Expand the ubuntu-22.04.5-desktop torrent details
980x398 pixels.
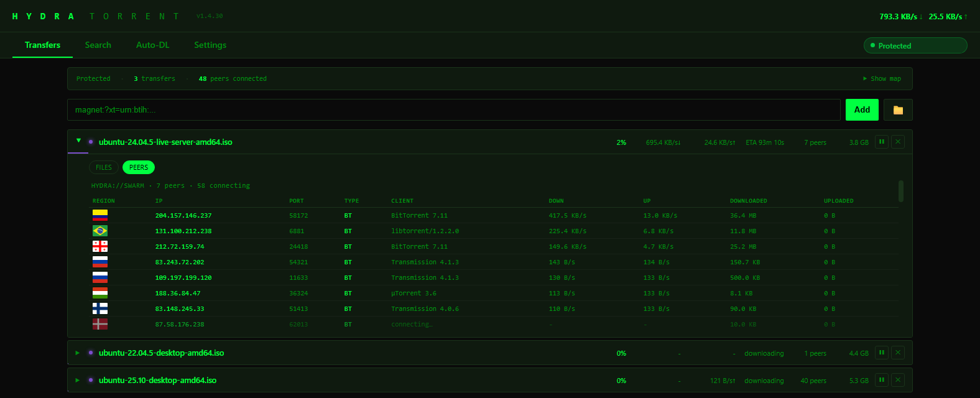point(78,353)
